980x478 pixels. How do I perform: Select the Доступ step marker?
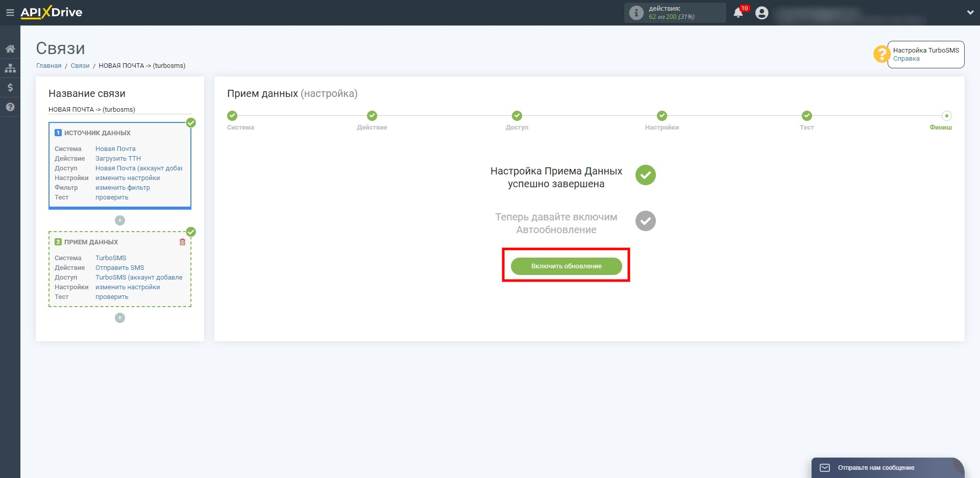[517, 116]
